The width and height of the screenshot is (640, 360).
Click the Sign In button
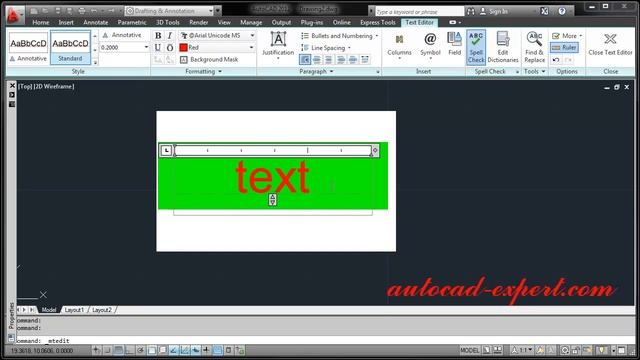click(x=494, y=11)
